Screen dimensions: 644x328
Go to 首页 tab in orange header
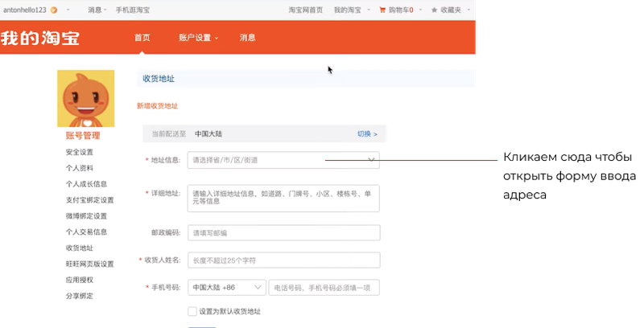pyautogui.click(x=142, y=38)
